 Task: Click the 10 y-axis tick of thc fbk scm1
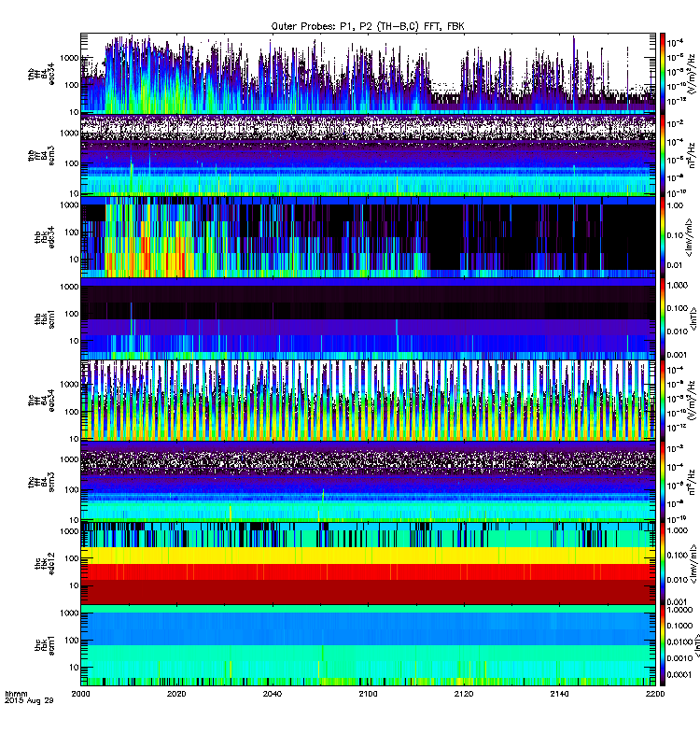pos(74,667)
